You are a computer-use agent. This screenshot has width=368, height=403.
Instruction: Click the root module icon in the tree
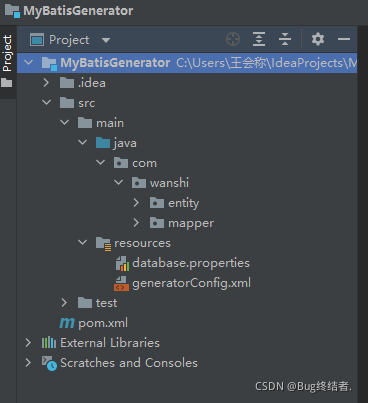(49, 63)
